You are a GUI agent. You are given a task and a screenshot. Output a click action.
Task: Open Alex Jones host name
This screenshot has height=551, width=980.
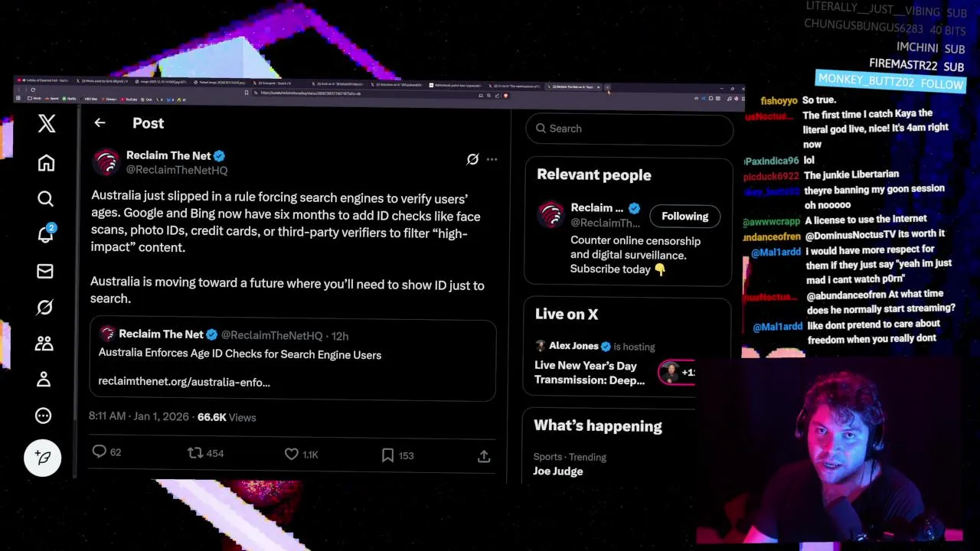click(573, 346)
